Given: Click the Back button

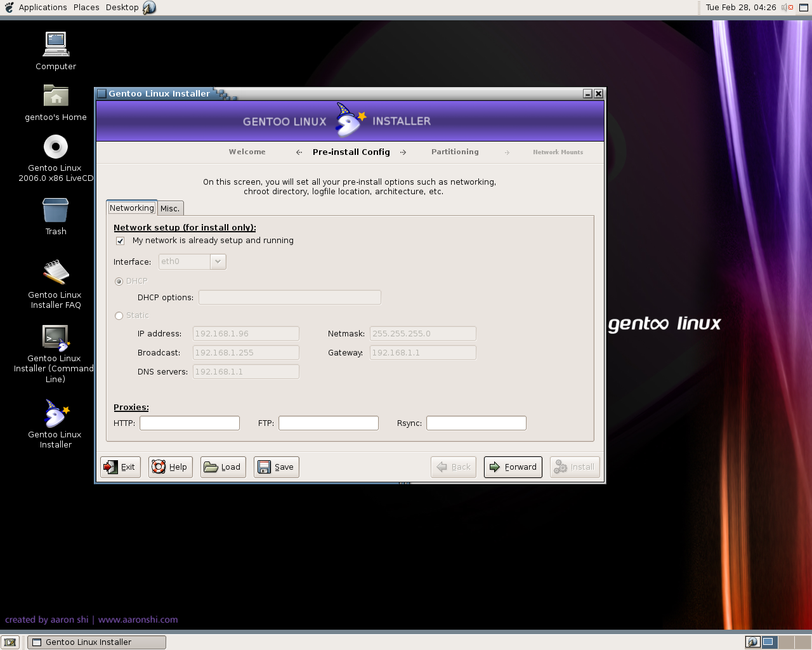Looking at the screenshot, I should click(x=454, y=467).
